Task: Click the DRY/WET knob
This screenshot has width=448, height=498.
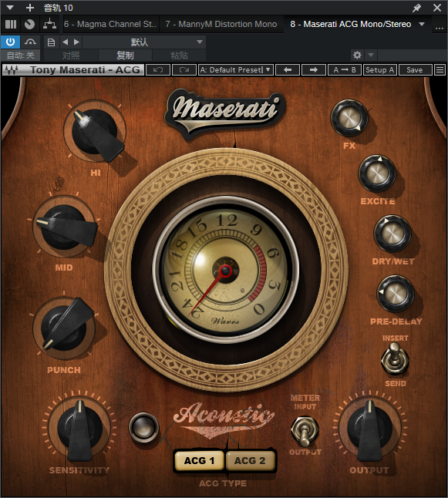Action: [392, 233]
